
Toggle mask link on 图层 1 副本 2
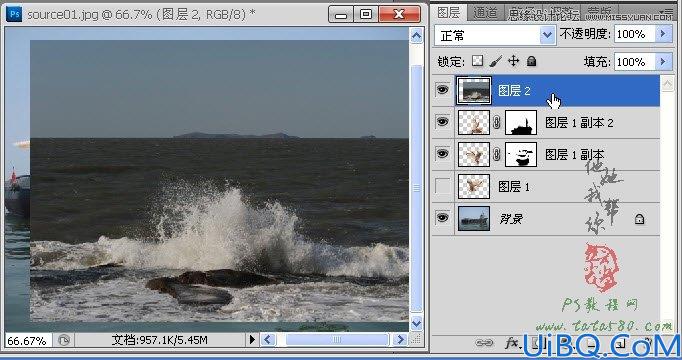[x=497, y=123]
